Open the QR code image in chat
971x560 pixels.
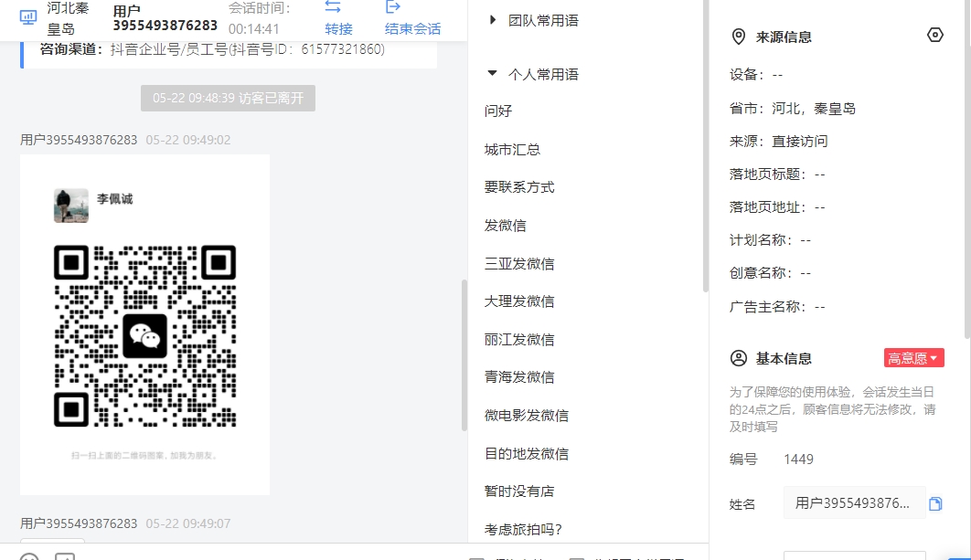pos(144,324)
